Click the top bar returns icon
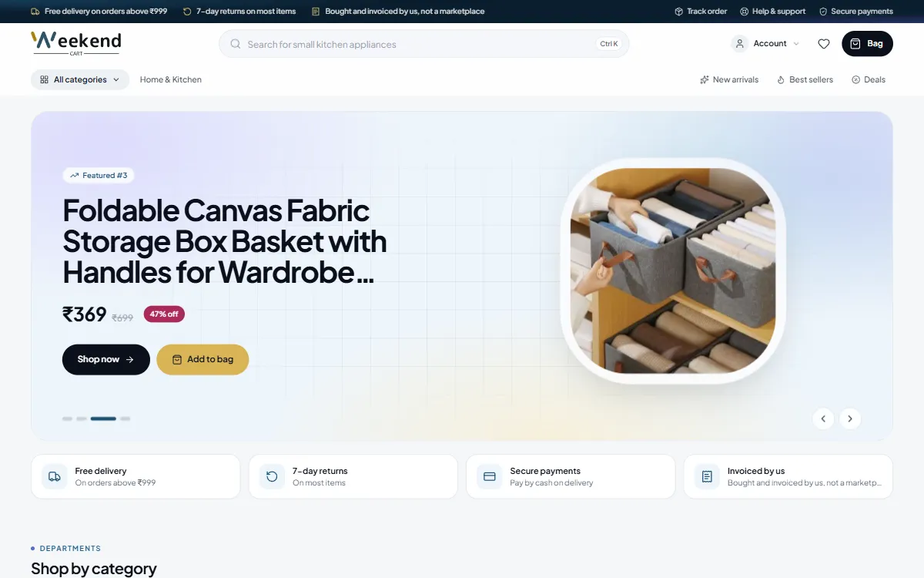924x578 pixels. [187, 12]
